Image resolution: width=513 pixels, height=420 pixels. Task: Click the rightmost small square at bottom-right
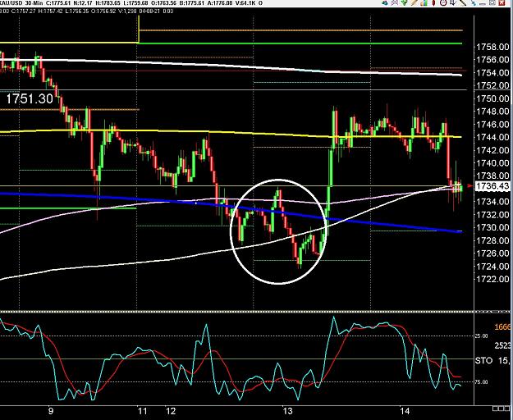coord(506,409)
